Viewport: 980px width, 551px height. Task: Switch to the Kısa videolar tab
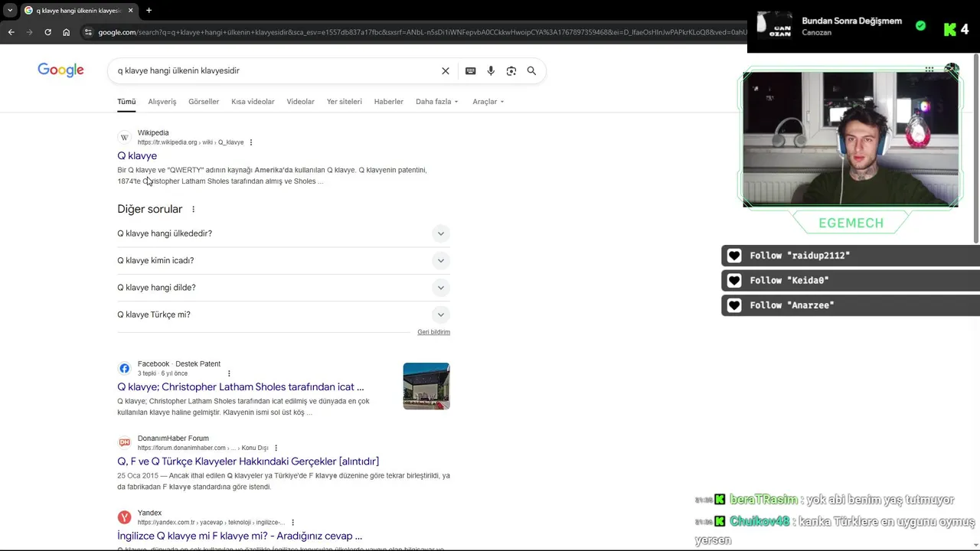click(253, 102)
